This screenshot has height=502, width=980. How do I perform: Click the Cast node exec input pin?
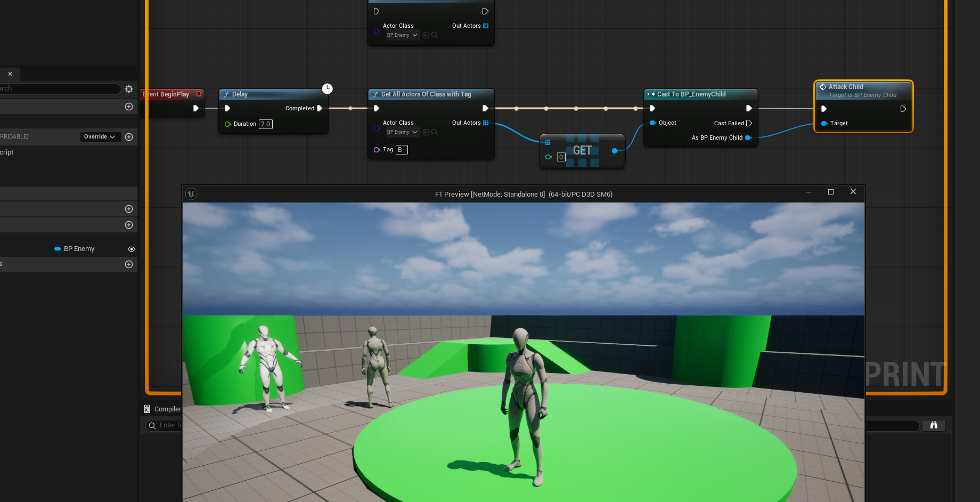click(652, 108)
